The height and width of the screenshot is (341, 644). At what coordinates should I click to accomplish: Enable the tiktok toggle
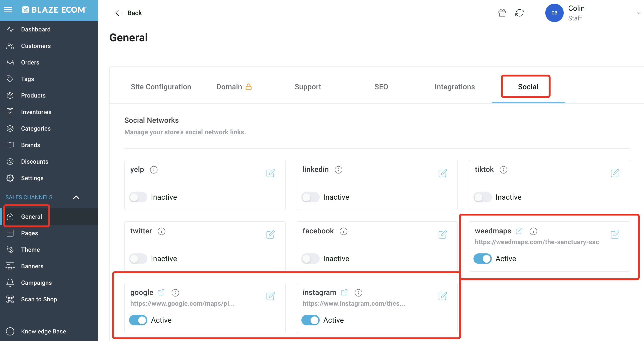482,197
